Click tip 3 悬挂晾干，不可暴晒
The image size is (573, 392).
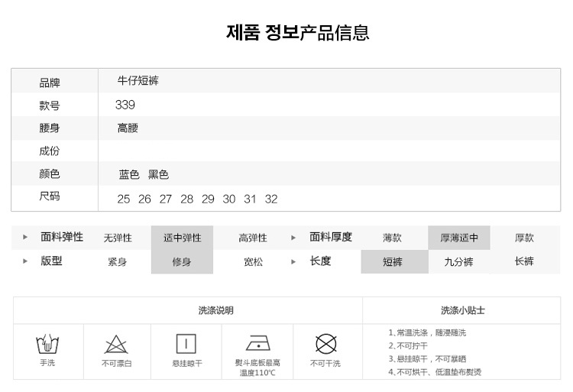pyautogui.click(x=427, y=359)
